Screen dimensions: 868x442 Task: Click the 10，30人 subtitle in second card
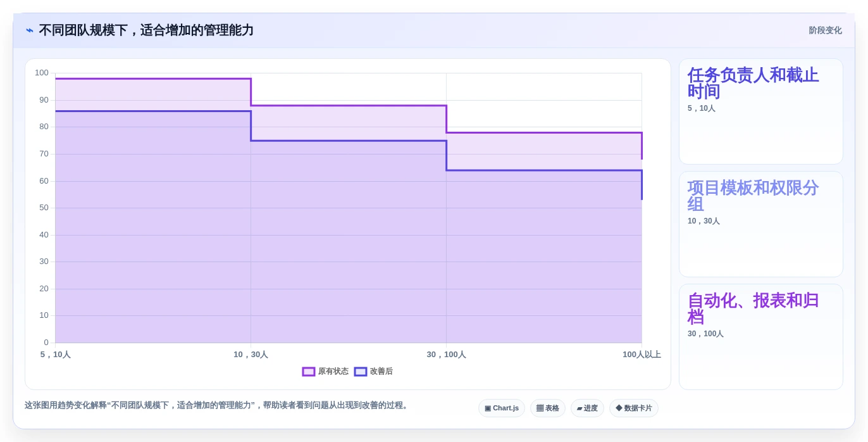coord(704,221)
